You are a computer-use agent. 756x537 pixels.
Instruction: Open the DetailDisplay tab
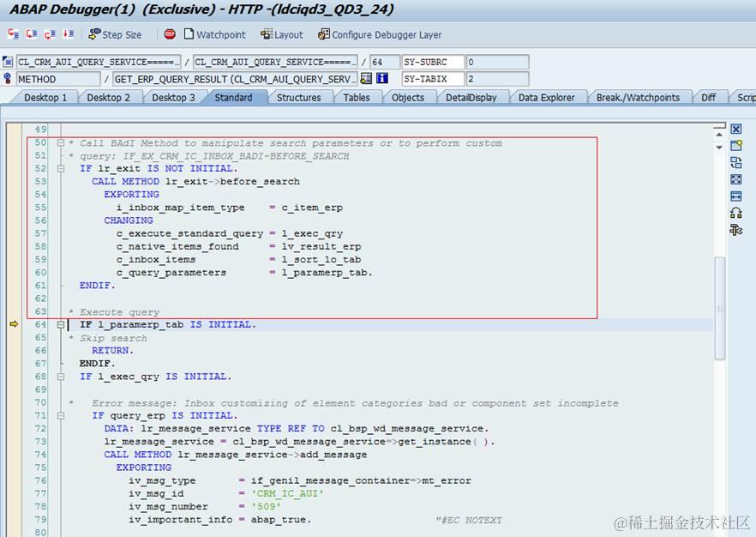(471, 98)
